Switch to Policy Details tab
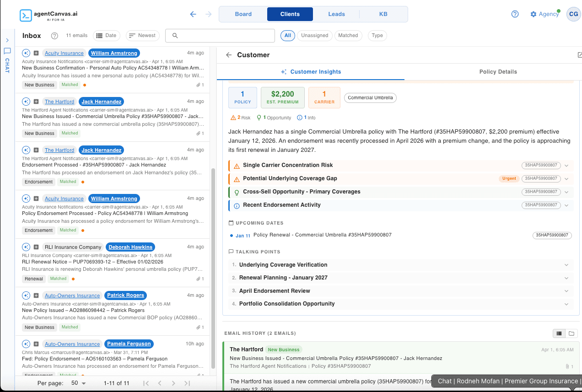This screenshot has width=582, height=392. coord(498,72)
